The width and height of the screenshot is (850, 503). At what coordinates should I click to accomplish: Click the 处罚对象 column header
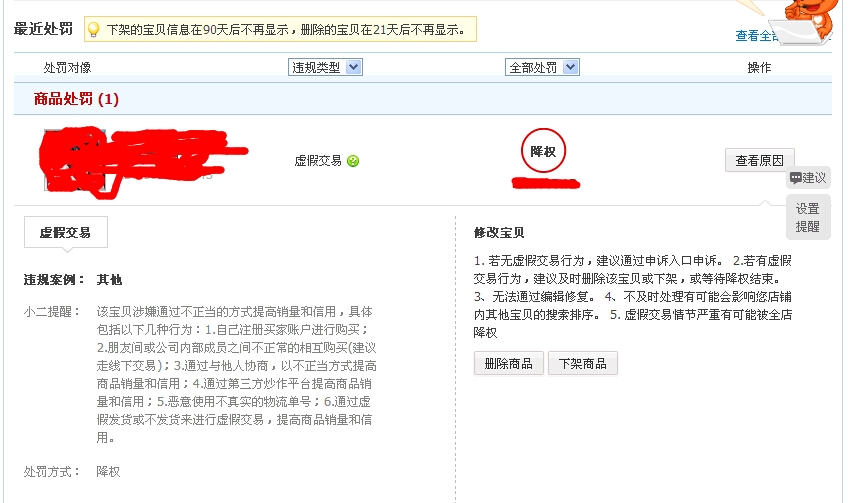click(x=67, y=68)
